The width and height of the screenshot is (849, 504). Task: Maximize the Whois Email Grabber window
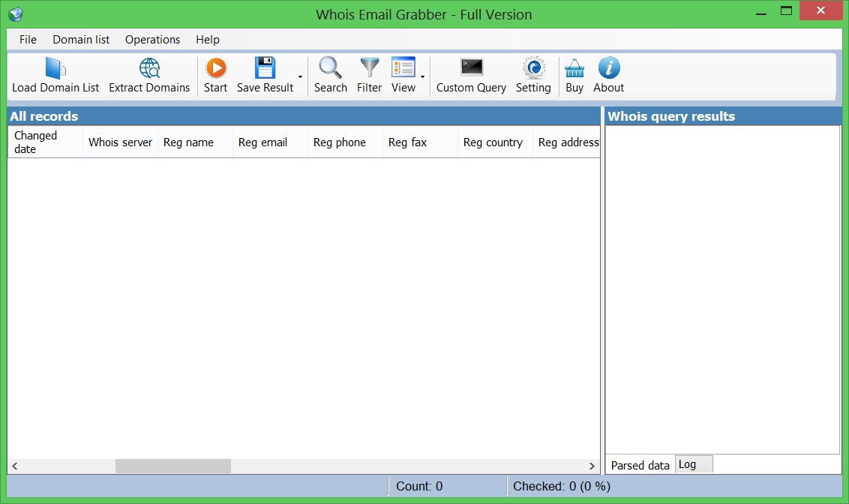click(x=786, y=10)
